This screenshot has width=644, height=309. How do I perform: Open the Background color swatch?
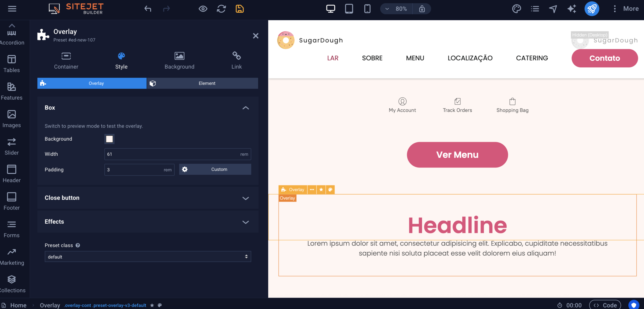(109, 139)
